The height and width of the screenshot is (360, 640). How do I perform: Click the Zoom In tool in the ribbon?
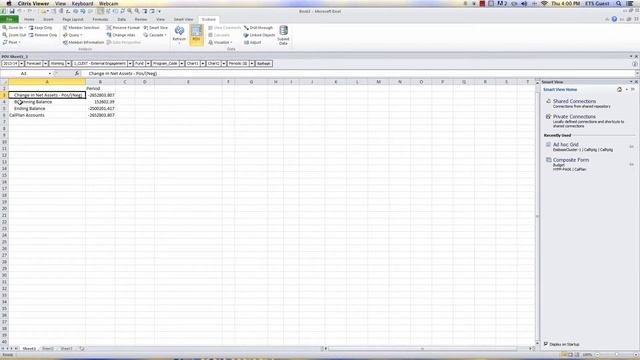14,28
